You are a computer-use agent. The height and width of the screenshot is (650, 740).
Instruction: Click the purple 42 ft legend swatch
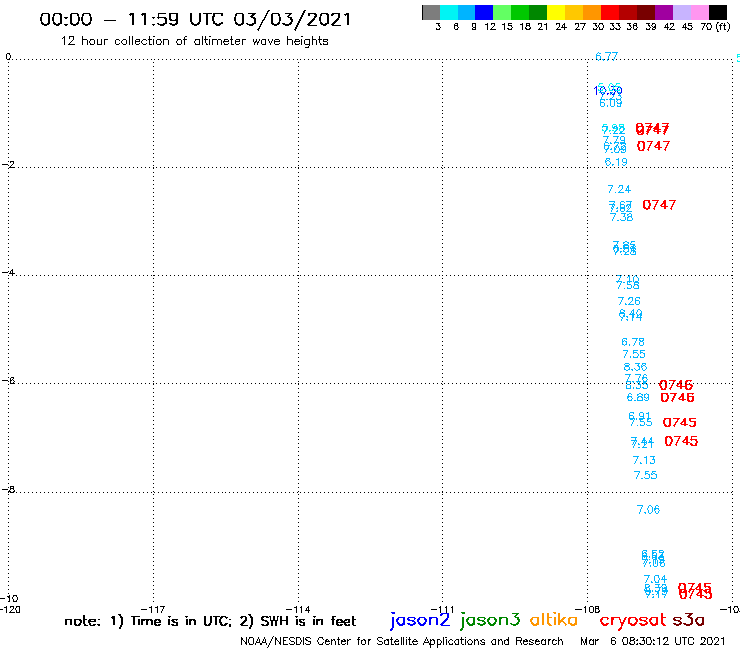click(x=664, y=12)
